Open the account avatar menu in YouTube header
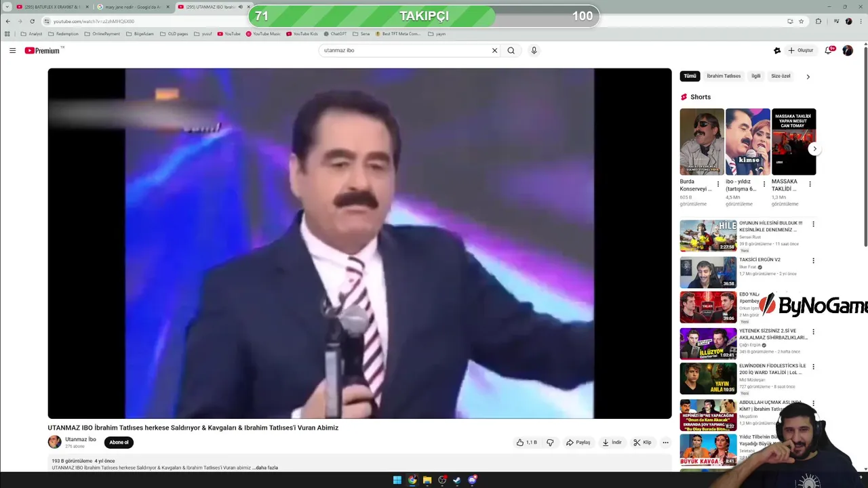This screenshot has width=868, height=488. (848, 50)
